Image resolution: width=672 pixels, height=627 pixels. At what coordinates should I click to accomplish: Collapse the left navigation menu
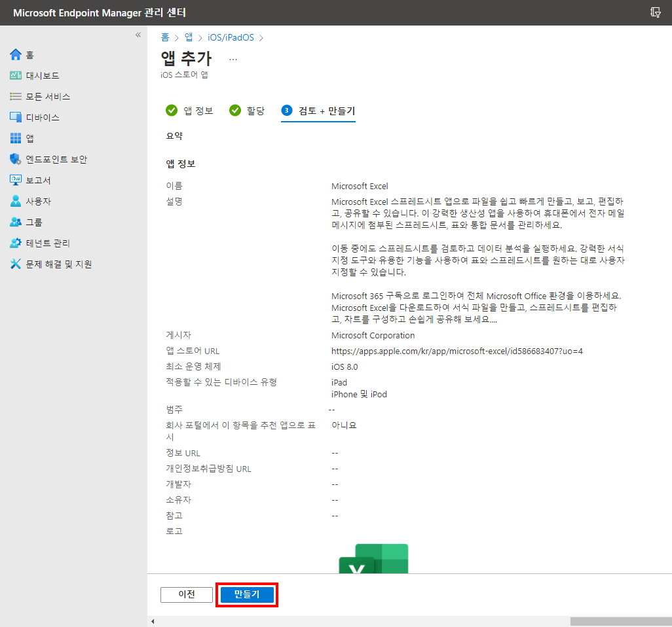138,35
